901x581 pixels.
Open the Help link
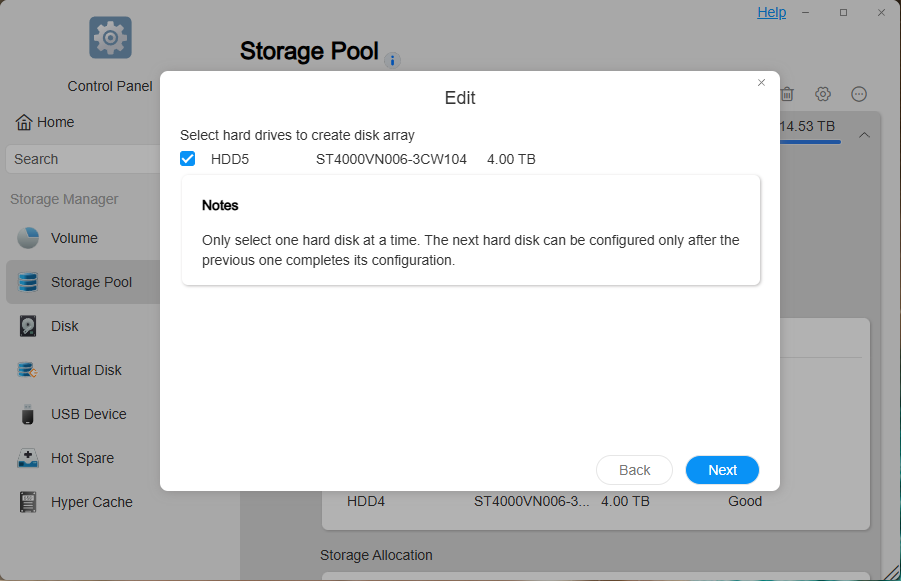click(771, 12)
